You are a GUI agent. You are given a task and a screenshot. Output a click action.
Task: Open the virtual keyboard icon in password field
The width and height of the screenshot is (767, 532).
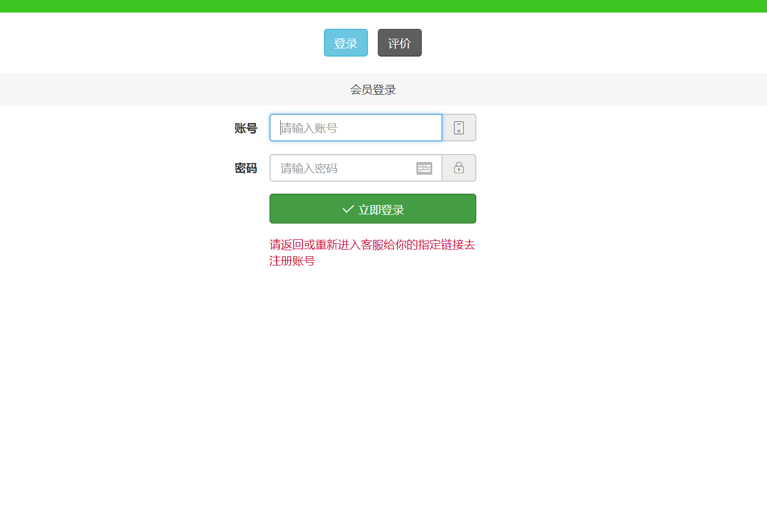tap(424, 169)
